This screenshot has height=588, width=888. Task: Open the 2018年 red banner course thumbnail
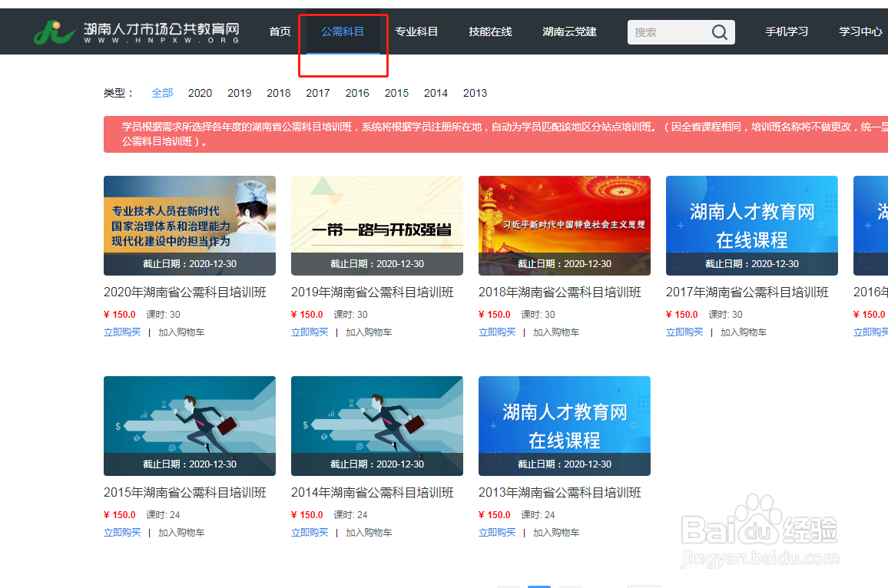coord(565,225)
